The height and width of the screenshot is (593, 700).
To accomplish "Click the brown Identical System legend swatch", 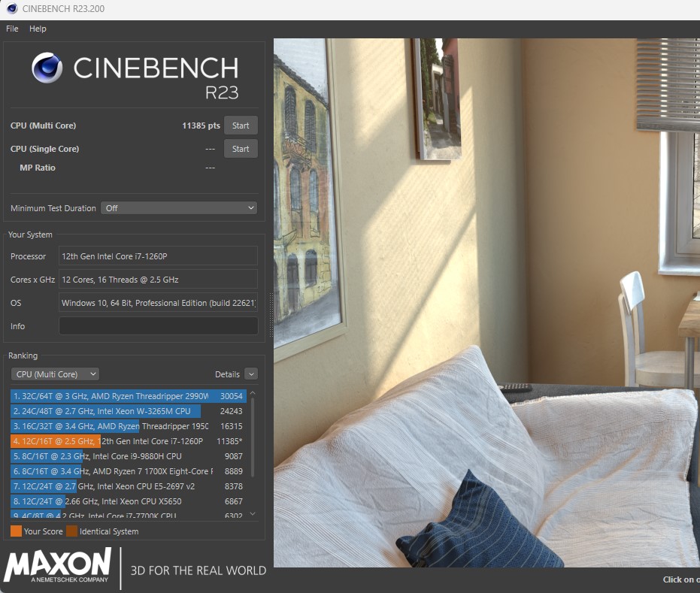I will 72,531.
